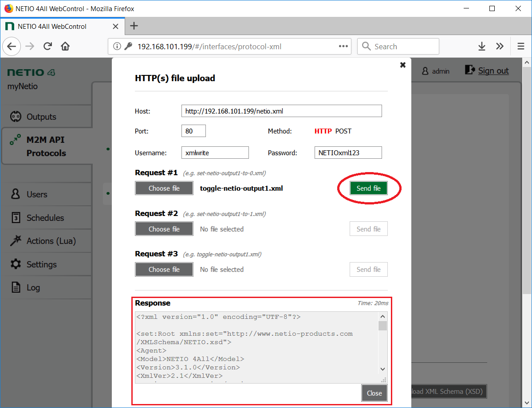Click the response textarea resize grip

click(384, 380)
